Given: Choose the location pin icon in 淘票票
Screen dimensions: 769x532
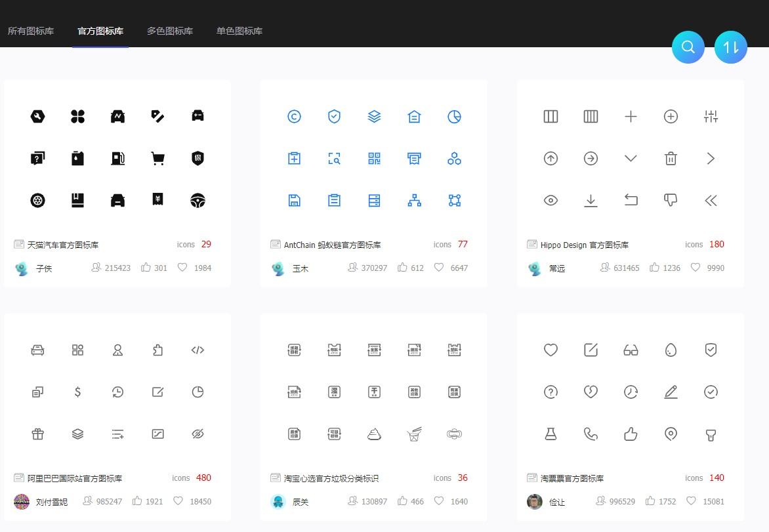Looking at the screenshot, I should pyautogui.click(x=671, y=434).
